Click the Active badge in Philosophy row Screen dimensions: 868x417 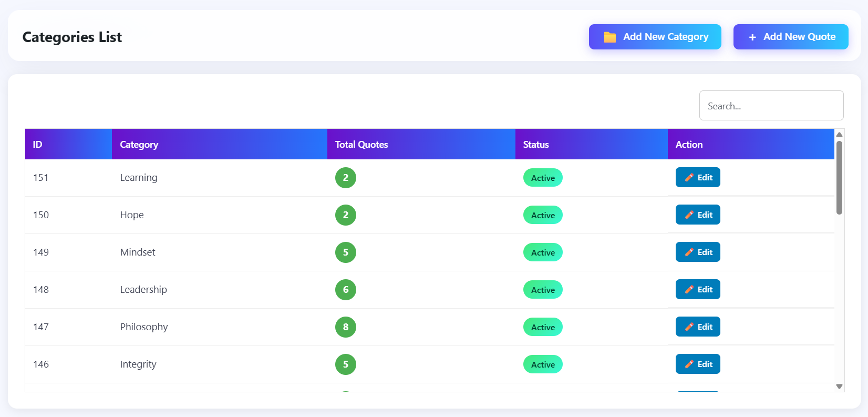pos(543,327)
